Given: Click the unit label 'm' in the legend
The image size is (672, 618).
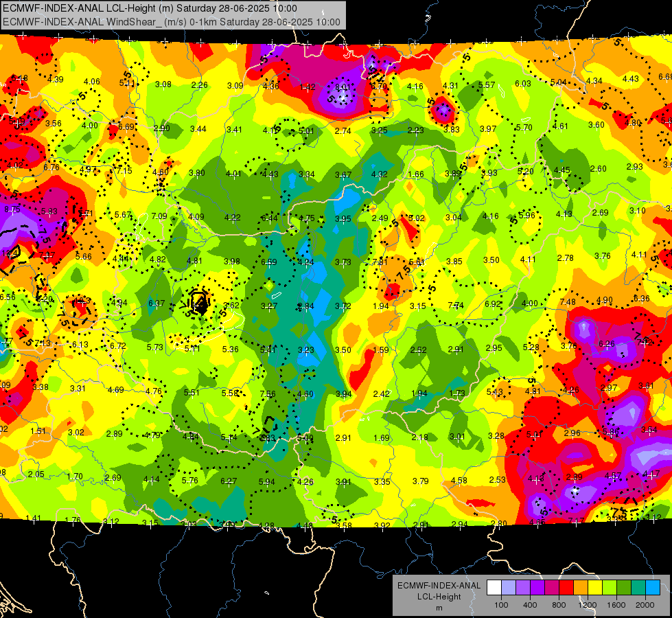Looking at the screenshot, I should [439, 608].
